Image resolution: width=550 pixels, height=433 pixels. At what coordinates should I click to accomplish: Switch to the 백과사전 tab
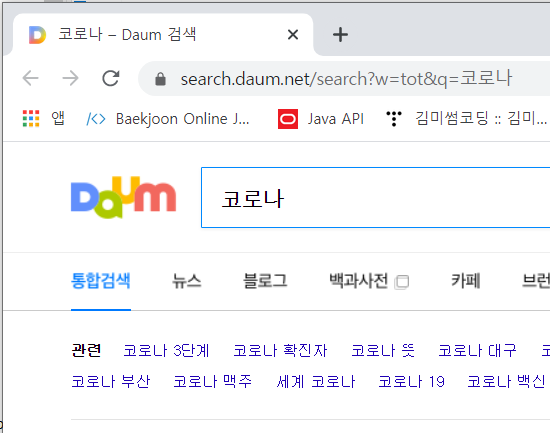(x=358, y=281)
